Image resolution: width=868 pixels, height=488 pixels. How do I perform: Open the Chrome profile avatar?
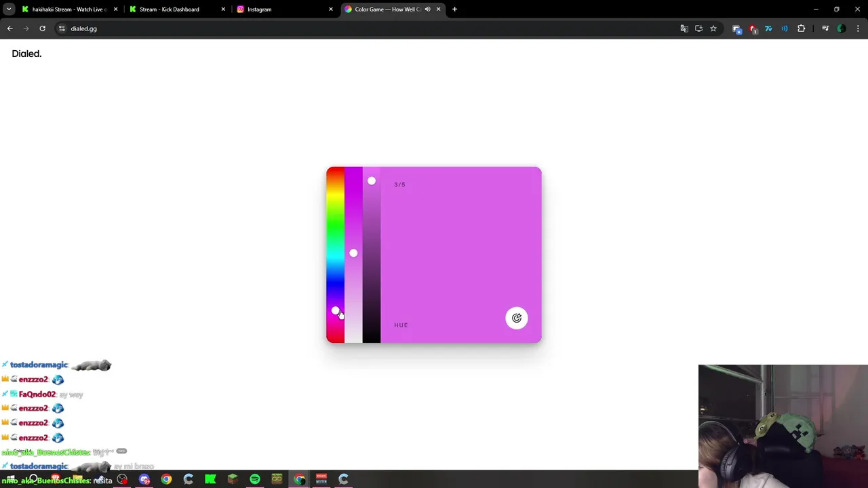coord(842,28)
